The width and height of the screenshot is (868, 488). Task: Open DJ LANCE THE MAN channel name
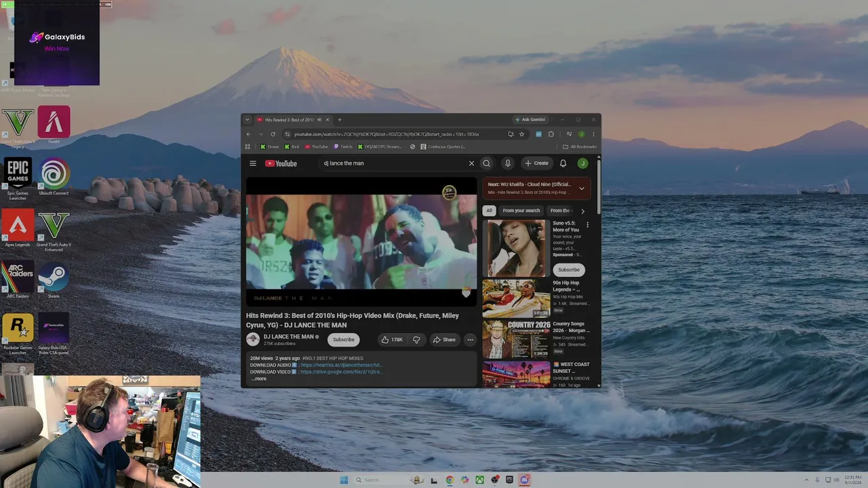point(289,337)
